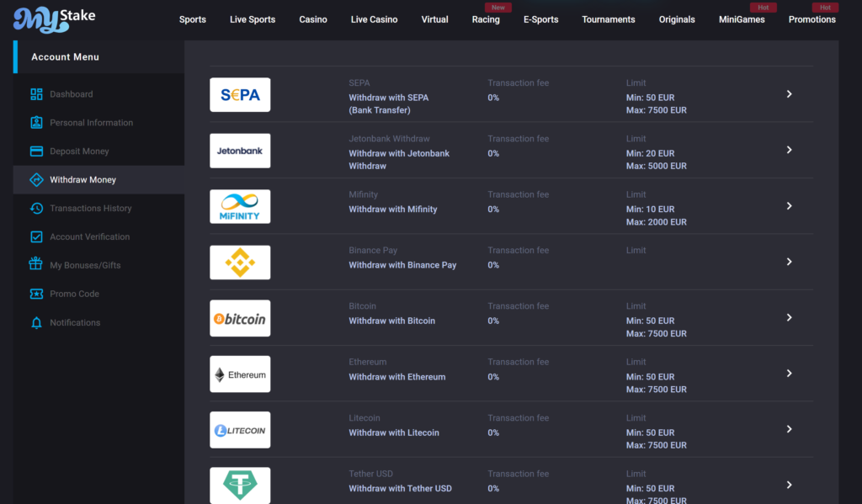Go to the Casino tab
Screen dimensions: 862x504
coord(313,20)
